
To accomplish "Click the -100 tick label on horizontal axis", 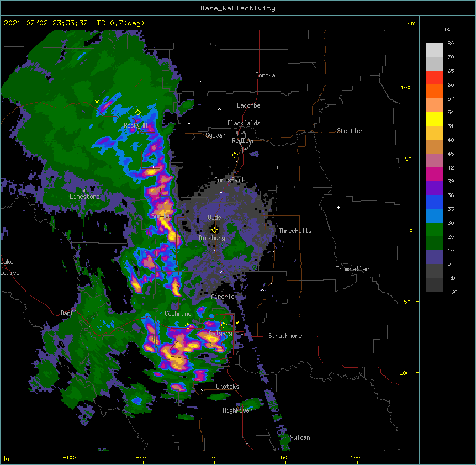I will click(x=69, y=457).
